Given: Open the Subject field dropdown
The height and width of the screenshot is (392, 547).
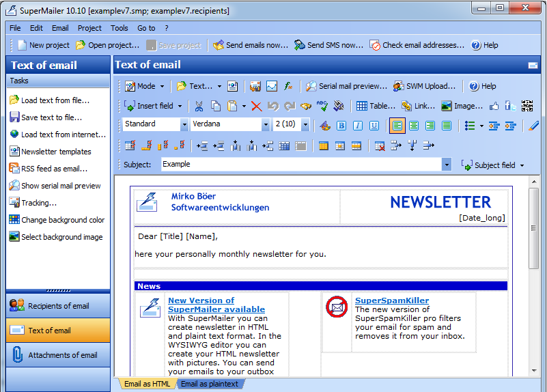Looking at the screenshot, I should click(492, 165).
